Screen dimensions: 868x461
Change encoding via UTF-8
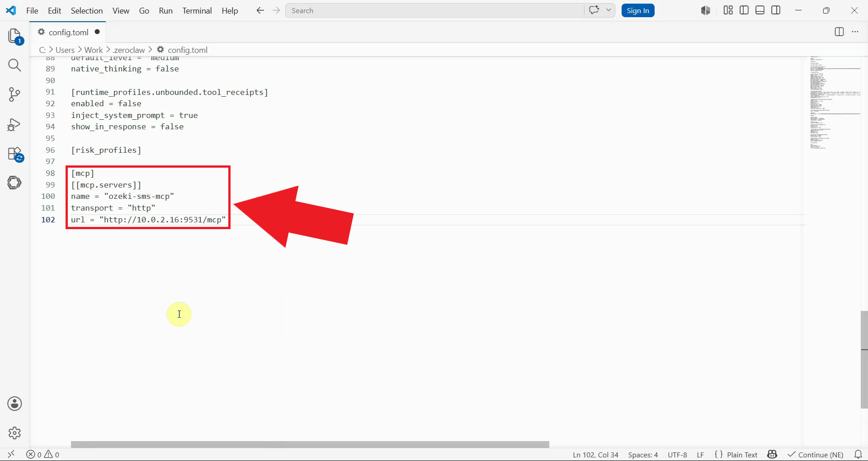point(677,455)
